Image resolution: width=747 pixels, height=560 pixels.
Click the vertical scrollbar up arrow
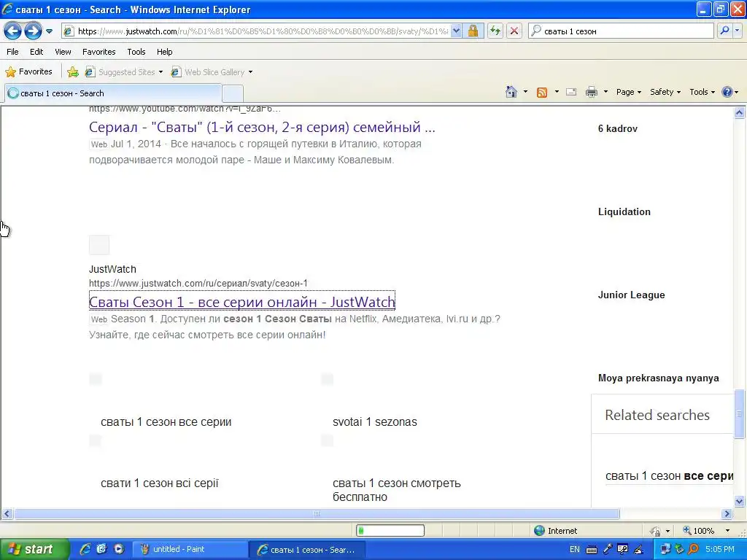[x=740, y=113]
